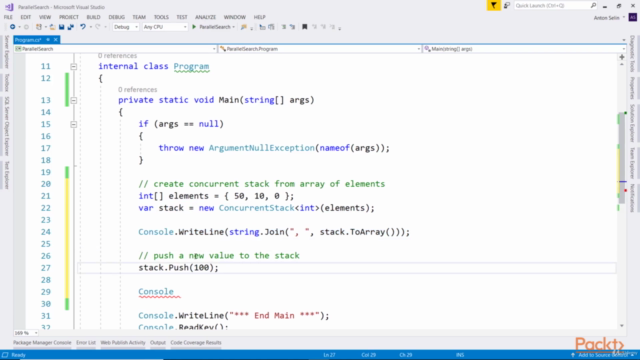
Task: Click the Open File toolbar icon
Action: click(52, 27)
